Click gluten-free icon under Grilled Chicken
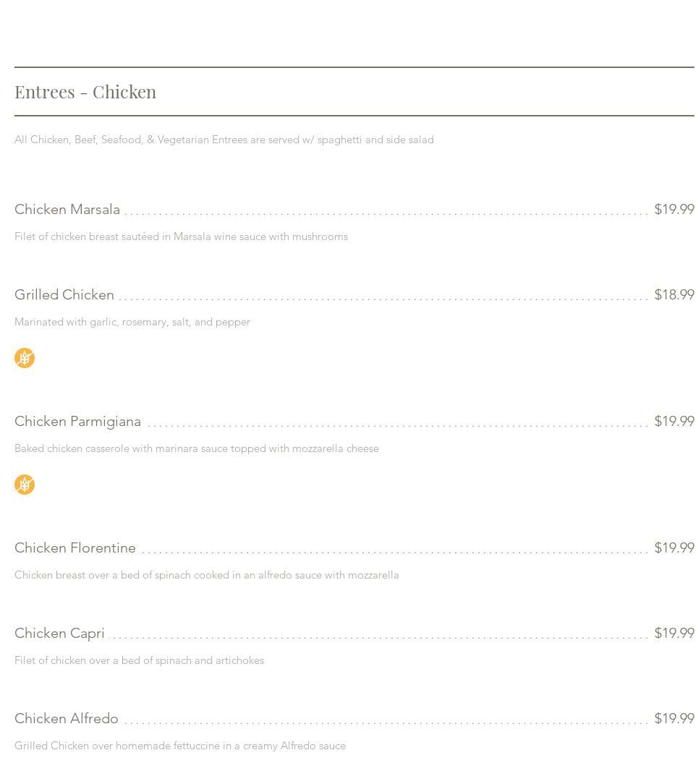 tap(25, 358)
